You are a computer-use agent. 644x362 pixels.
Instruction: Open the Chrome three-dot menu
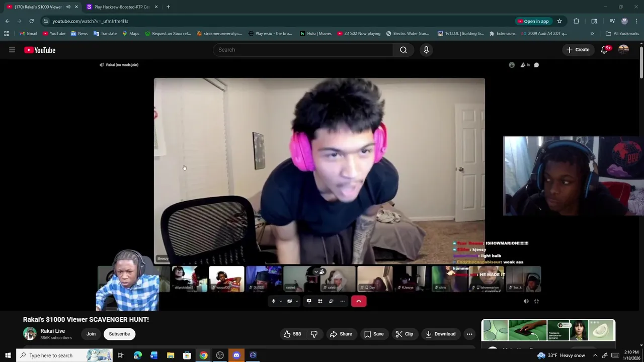[x=636, y=21]
